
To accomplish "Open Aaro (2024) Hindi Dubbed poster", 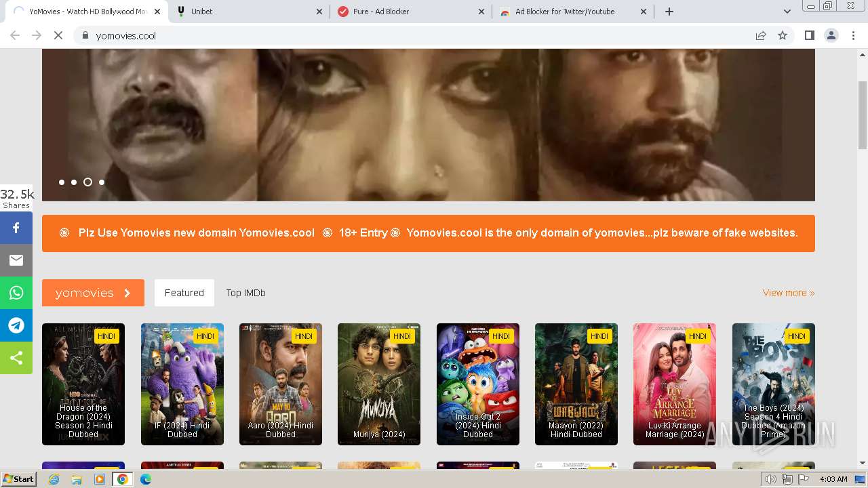I will pos(281,384).
